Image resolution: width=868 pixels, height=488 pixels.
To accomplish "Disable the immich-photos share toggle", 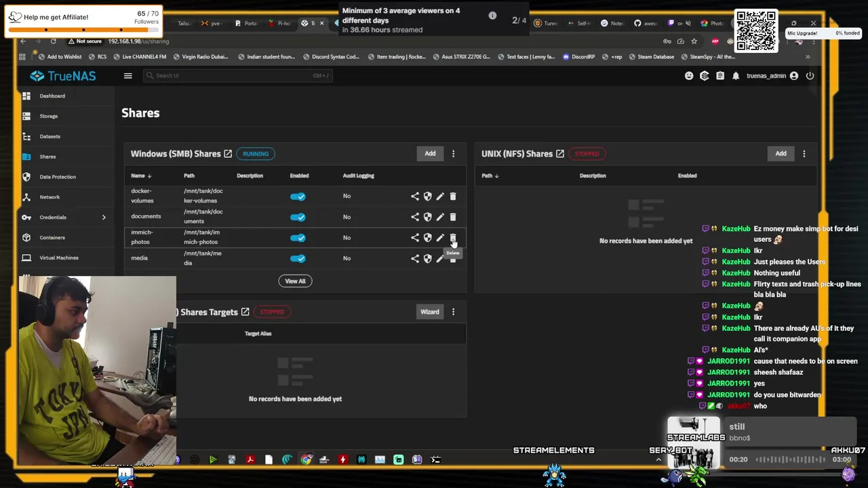I will 298,238.
